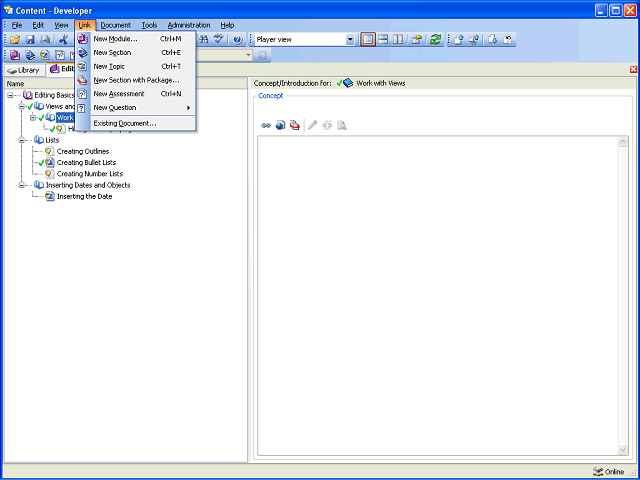Select the Creating Bullet Lists topic

click(86, 162)
